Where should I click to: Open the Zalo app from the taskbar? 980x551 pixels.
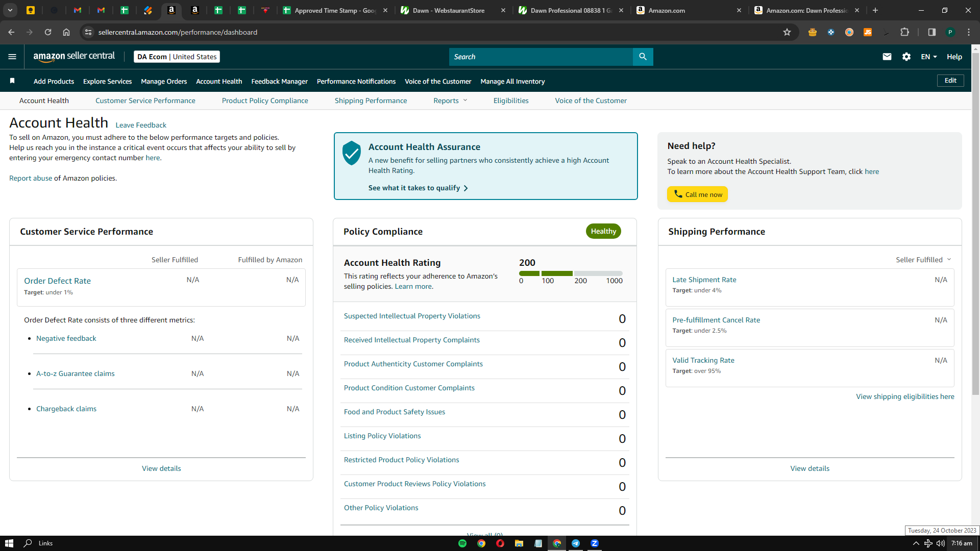(595, 543)
